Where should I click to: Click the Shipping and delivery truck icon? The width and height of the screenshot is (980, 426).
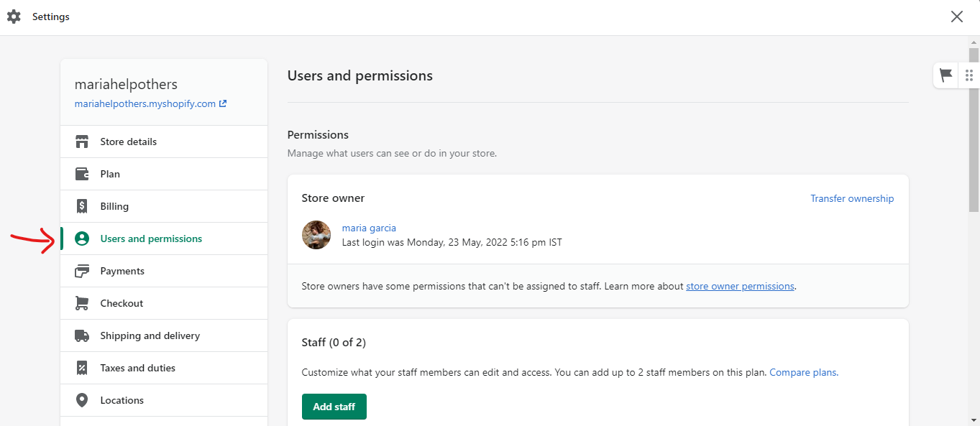click(x=82, y=335)
